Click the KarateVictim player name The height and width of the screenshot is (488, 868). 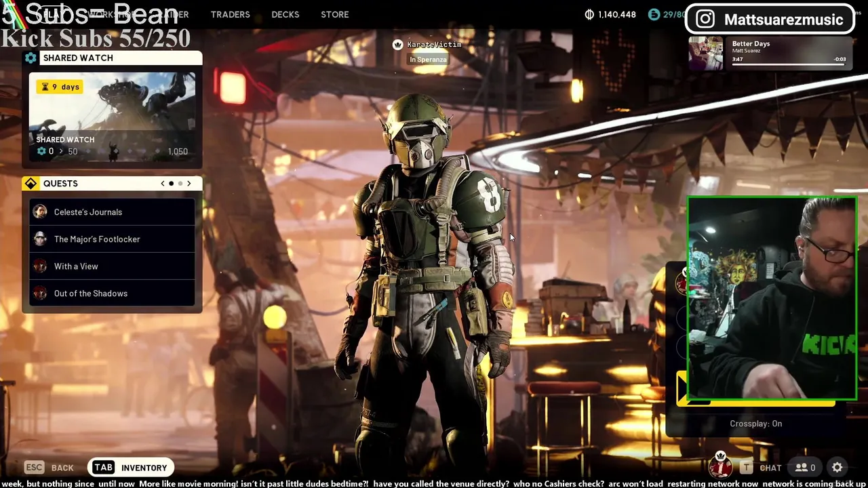tap(434, 45)
